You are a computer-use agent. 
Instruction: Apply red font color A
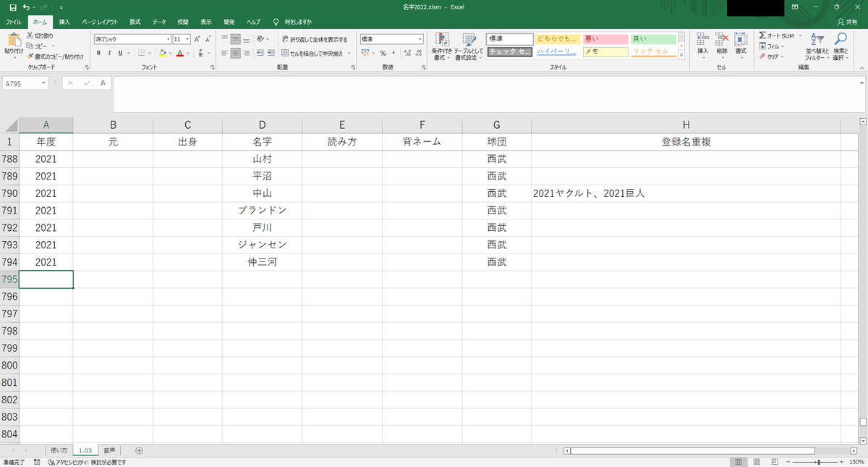coord(179,53)
